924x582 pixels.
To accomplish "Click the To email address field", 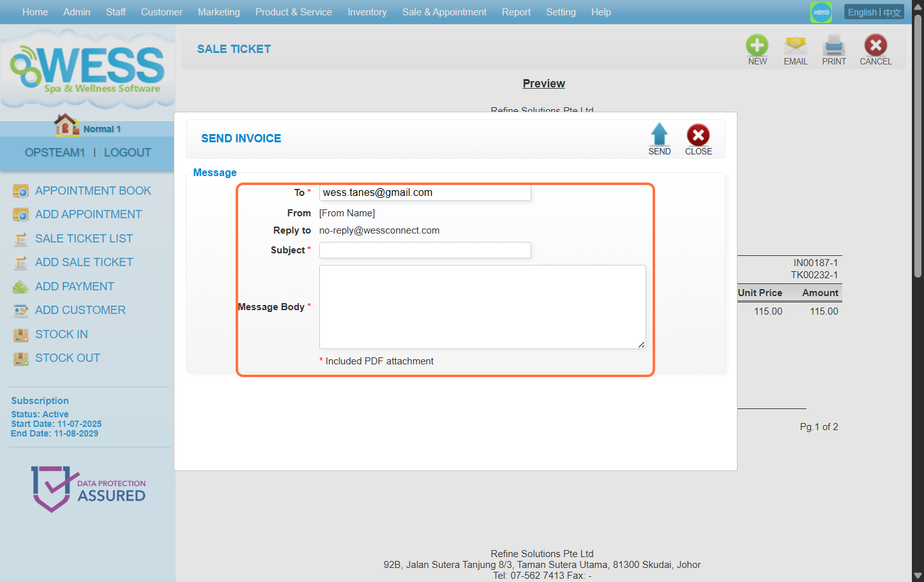I will pos(425,193).
